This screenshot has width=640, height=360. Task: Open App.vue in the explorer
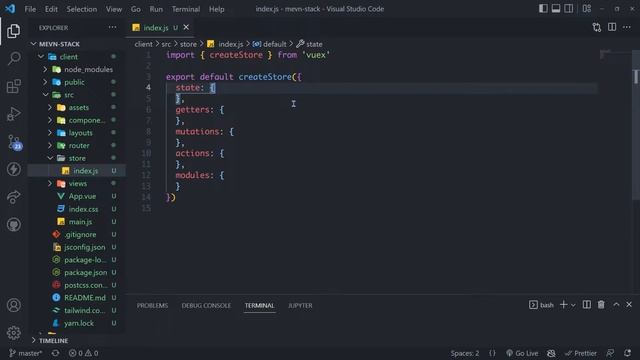82,196
